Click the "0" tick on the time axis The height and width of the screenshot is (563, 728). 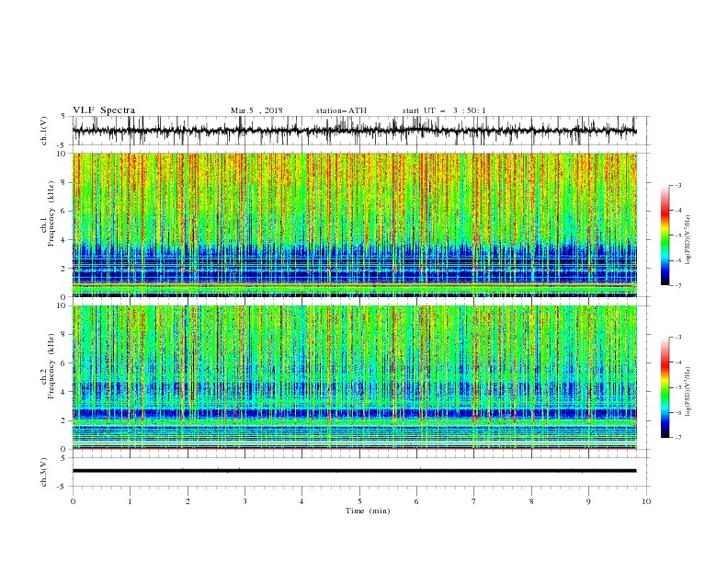click(x=73, y=501)
